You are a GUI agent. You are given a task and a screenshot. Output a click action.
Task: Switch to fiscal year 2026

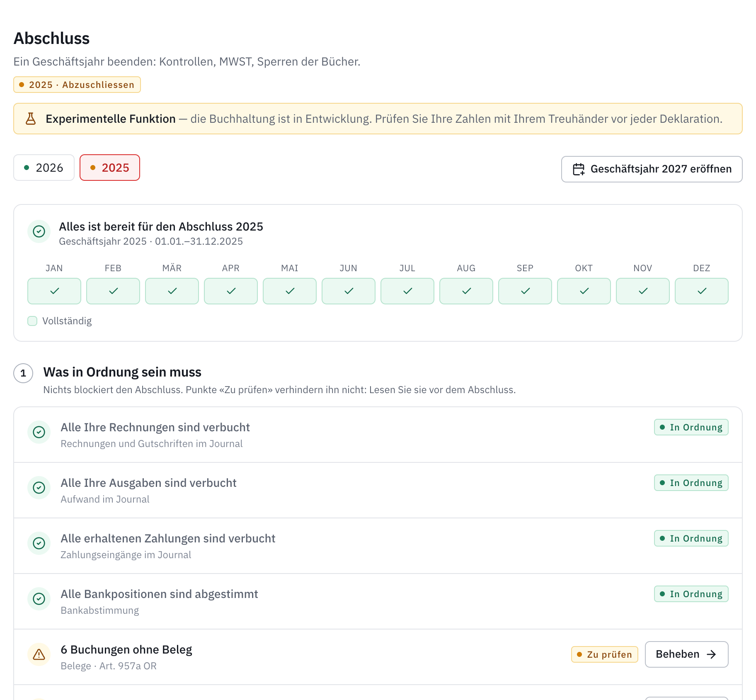click(44, 168)
